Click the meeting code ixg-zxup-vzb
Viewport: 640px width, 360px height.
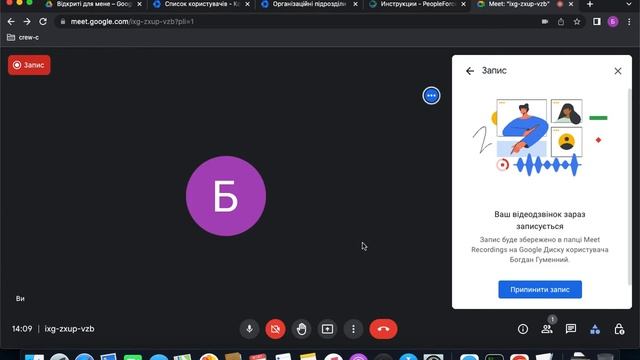click(x=69, y=329)
